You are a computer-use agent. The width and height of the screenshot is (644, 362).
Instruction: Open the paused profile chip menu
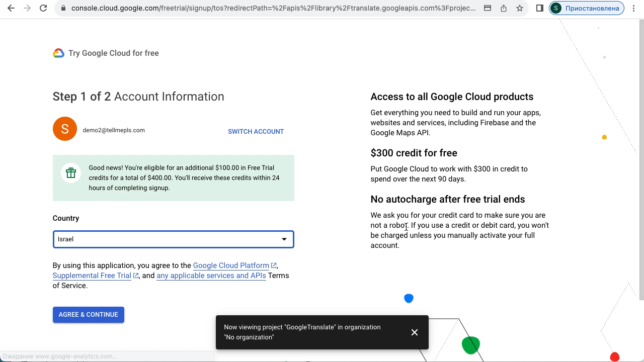(587, 8)
